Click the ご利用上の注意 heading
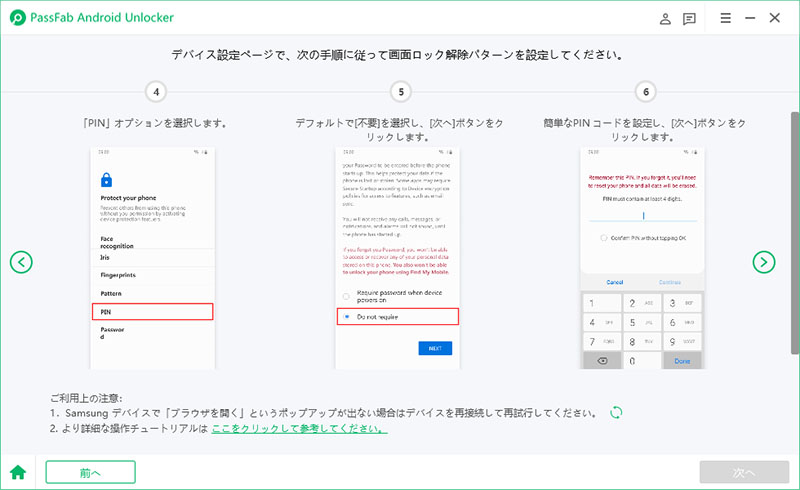 point(86,398)
